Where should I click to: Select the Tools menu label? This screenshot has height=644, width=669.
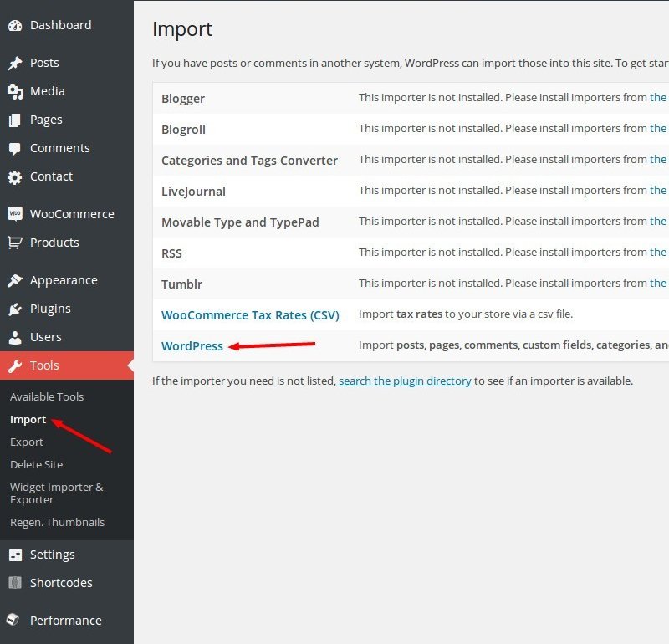[44, 365]
